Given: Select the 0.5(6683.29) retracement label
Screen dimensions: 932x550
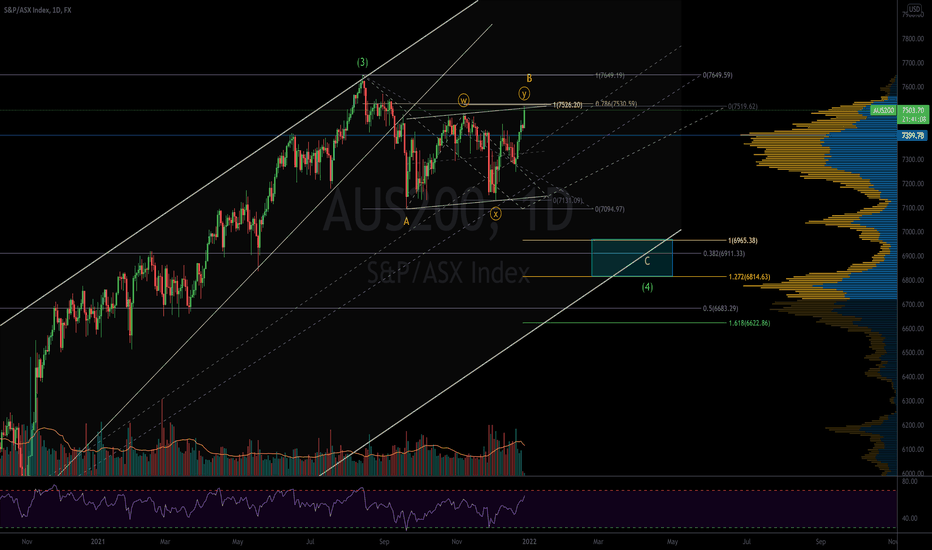Looking at the screenshot, I should coord(720,309).
